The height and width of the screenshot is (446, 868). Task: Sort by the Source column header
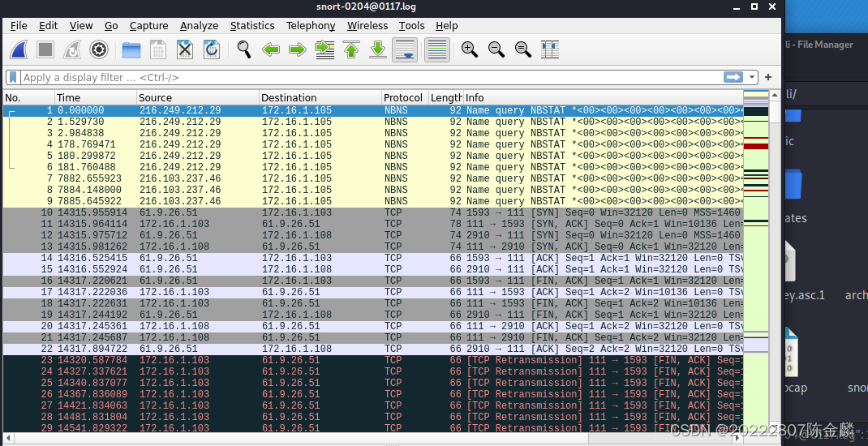point(198,97)
